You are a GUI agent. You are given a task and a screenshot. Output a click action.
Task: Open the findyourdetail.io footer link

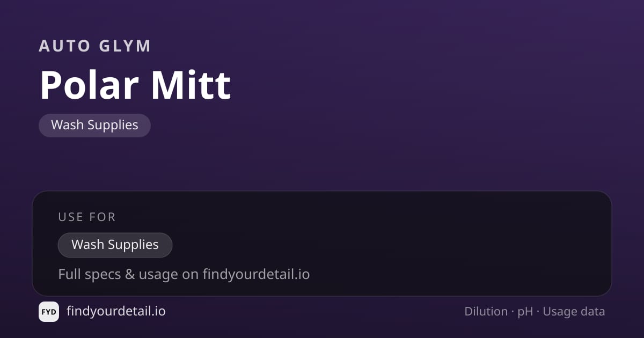point(116,311)
